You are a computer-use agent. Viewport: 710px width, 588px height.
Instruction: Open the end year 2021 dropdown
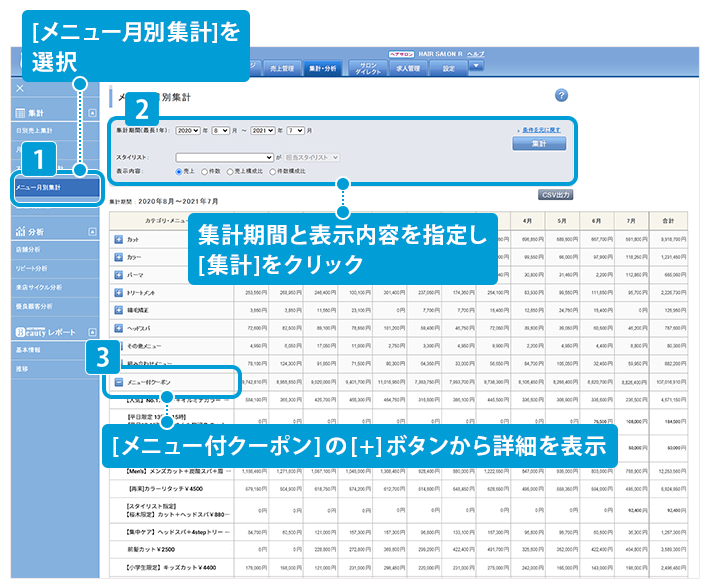(263, 131)
